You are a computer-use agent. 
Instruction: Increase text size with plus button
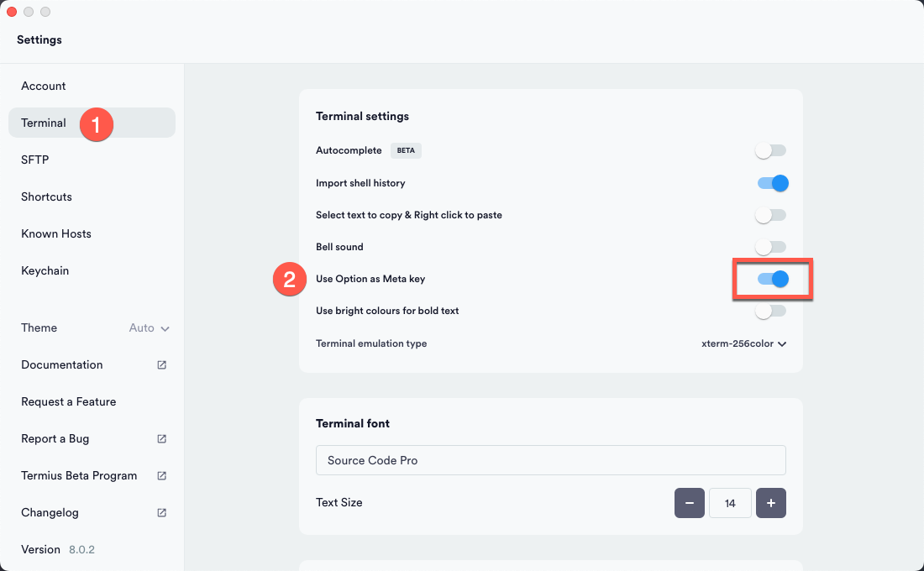771,503
